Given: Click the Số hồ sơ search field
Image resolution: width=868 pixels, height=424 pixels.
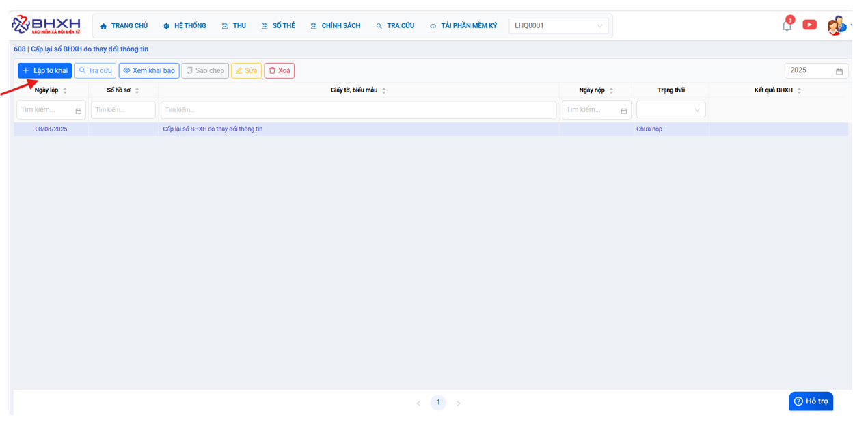Looking at the screenshot, I should (123, 110).
